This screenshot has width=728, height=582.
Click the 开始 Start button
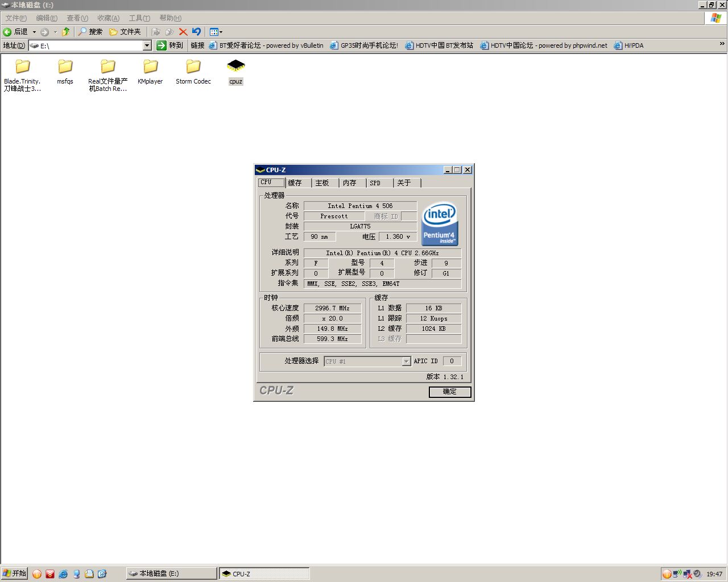tap(14, 573)
